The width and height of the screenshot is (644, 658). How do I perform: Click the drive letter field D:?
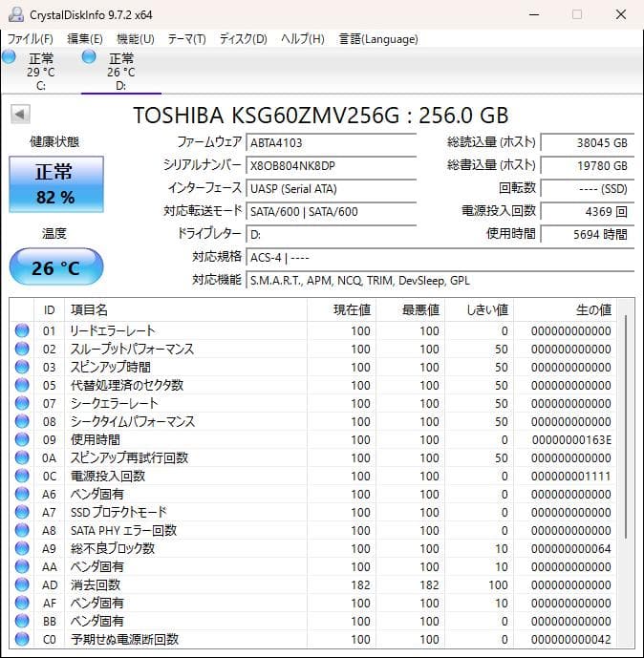[x=331, y=235]
